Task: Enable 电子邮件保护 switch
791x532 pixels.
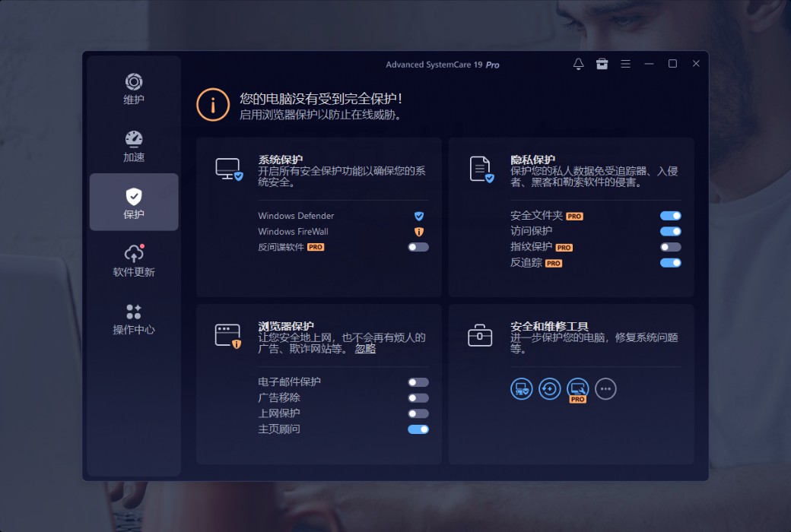Action: (418, 382)
